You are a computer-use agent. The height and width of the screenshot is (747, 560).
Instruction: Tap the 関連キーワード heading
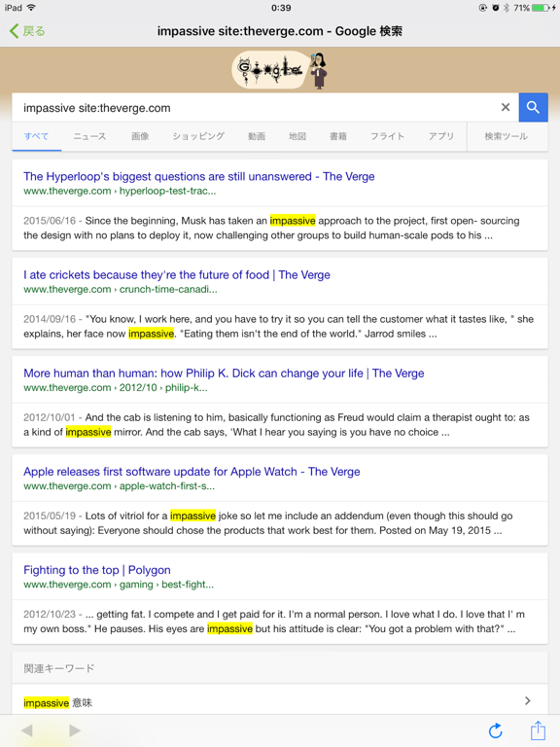(x=59, y=668)
